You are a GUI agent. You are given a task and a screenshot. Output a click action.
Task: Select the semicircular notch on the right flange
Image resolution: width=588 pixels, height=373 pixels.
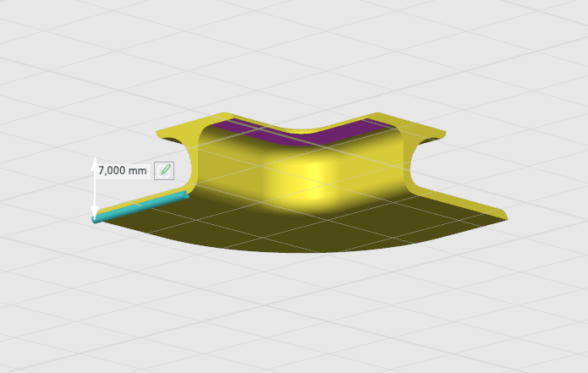coord(435,134)
